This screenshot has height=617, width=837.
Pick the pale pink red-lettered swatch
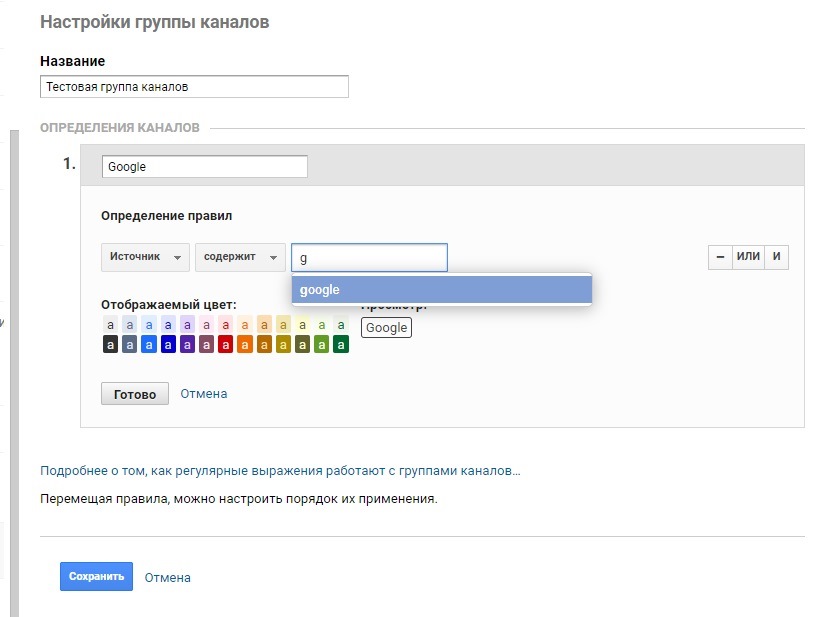click(x=226, y=325)
